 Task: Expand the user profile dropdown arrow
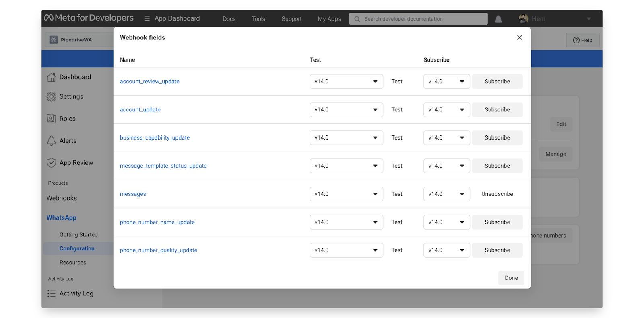(x=588, y=19)
